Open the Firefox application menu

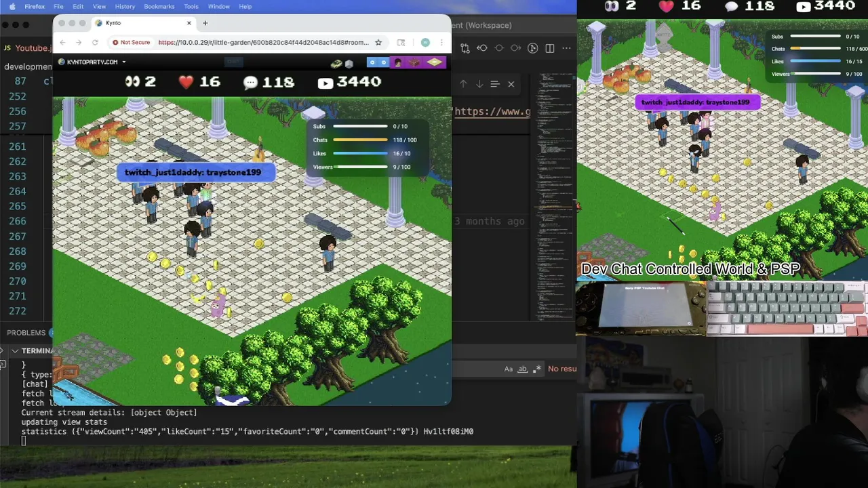point(35,7)
